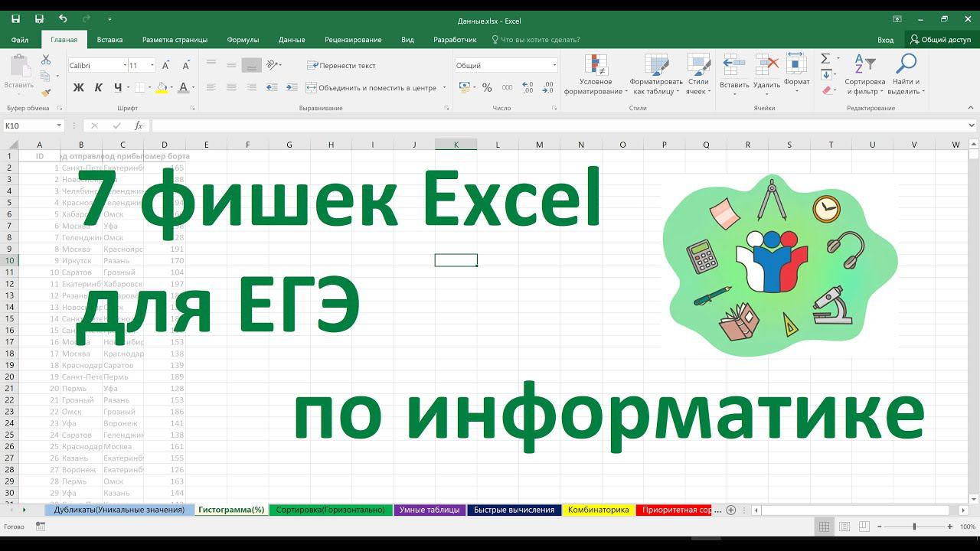Open the Стили ячеек gallery
The height and width of the screenshot is (551, 980).
click(697, 75)
